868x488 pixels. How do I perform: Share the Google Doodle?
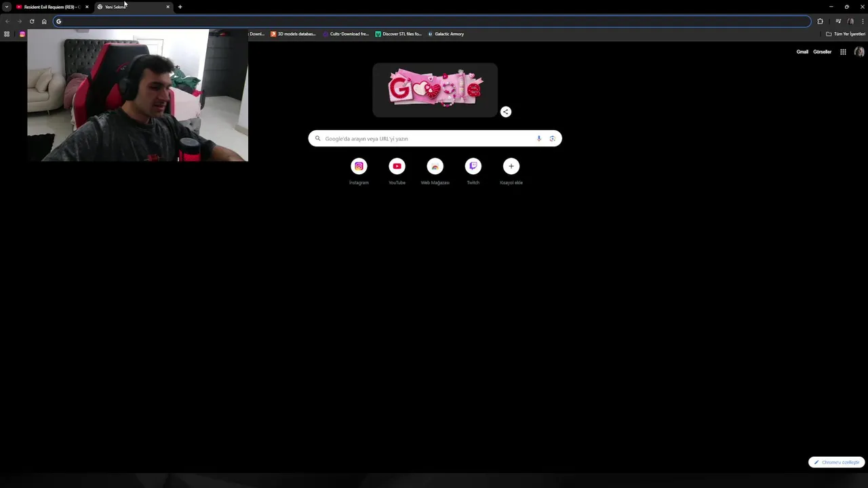506,112
